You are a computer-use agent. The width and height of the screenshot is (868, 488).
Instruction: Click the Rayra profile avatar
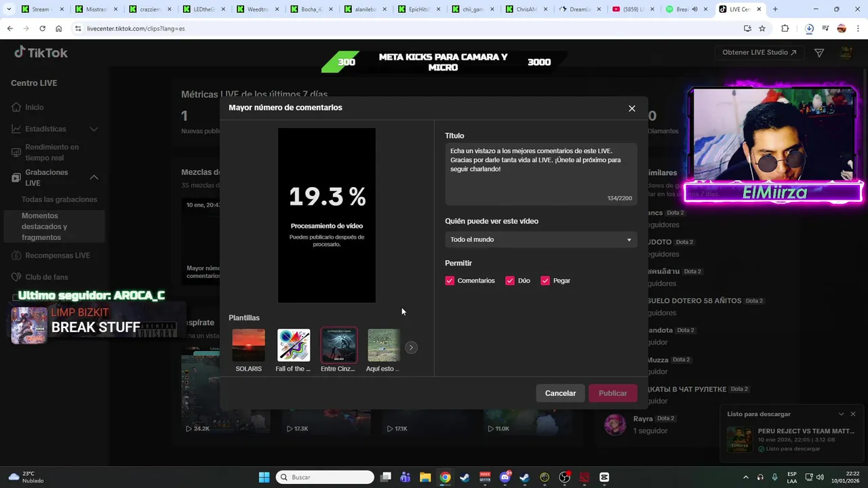615,424
